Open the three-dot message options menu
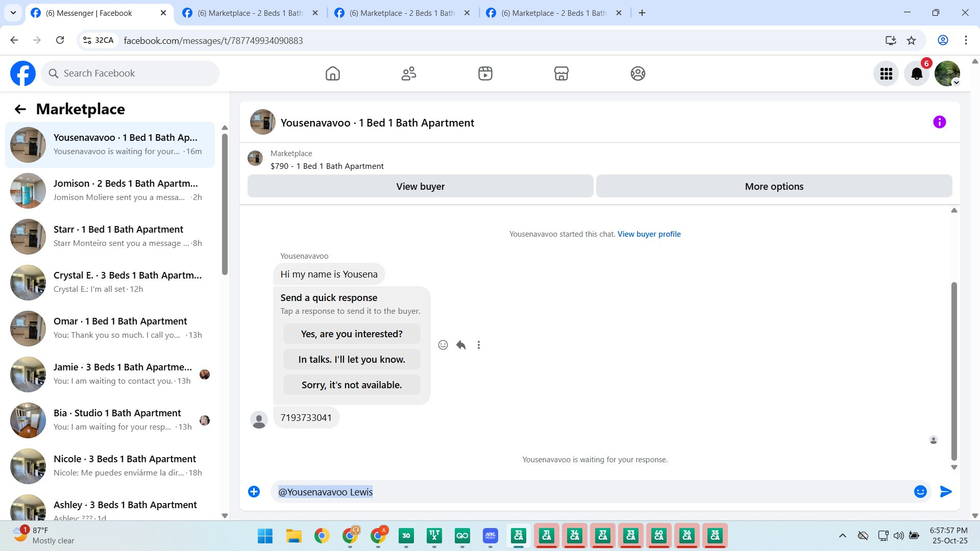This screenshot has width=980, height=551. pos(479,345)
